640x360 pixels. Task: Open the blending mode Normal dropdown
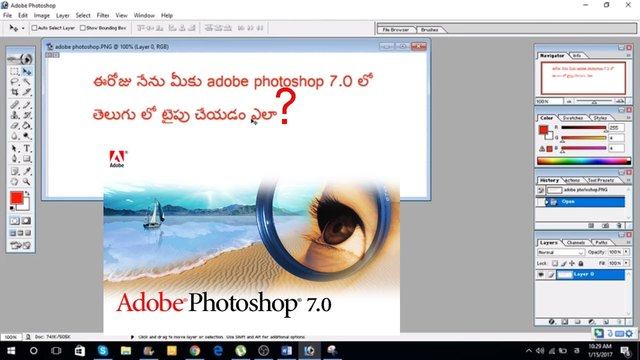561,253
